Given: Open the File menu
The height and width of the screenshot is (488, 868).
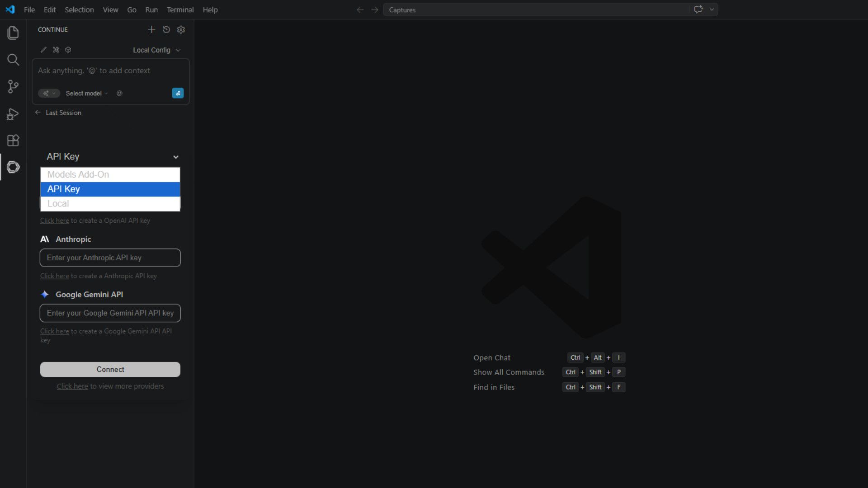Looking at the screenshot, I should click(29, 9).
